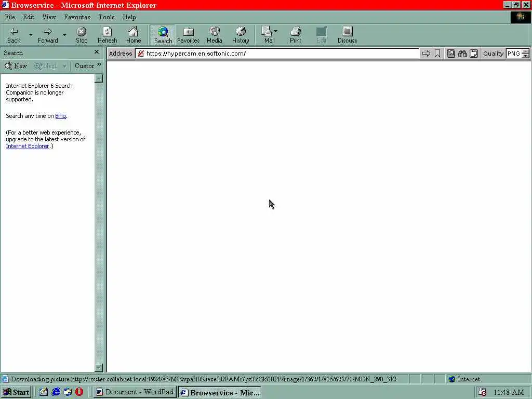Expand the Search pane toolbar chevron
This screenshot has height=399, width=532.
[x=99, y=64]
